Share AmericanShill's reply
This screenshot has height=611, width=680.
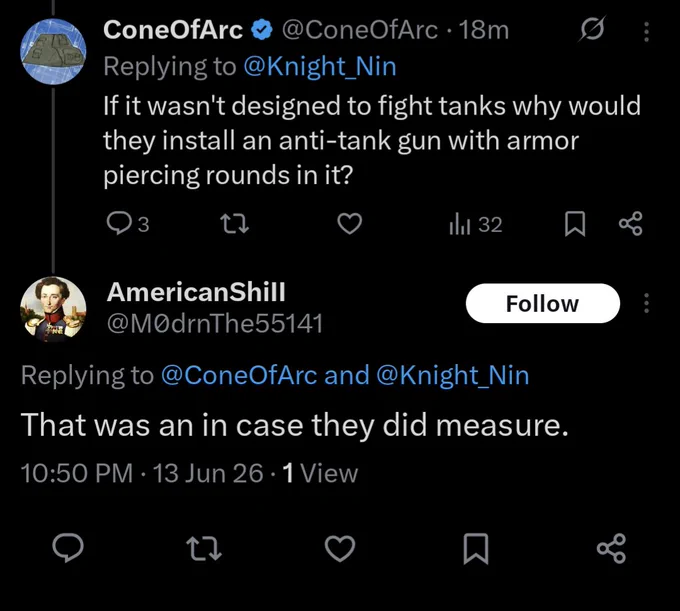611,549
